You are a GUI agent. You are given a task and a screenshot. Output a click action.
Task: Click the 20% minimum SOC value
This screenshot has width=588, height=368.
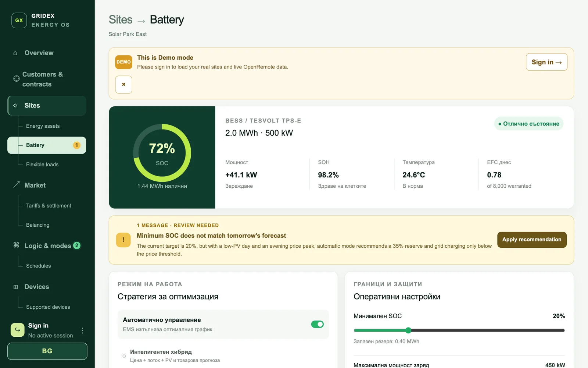tap(559, 316)
